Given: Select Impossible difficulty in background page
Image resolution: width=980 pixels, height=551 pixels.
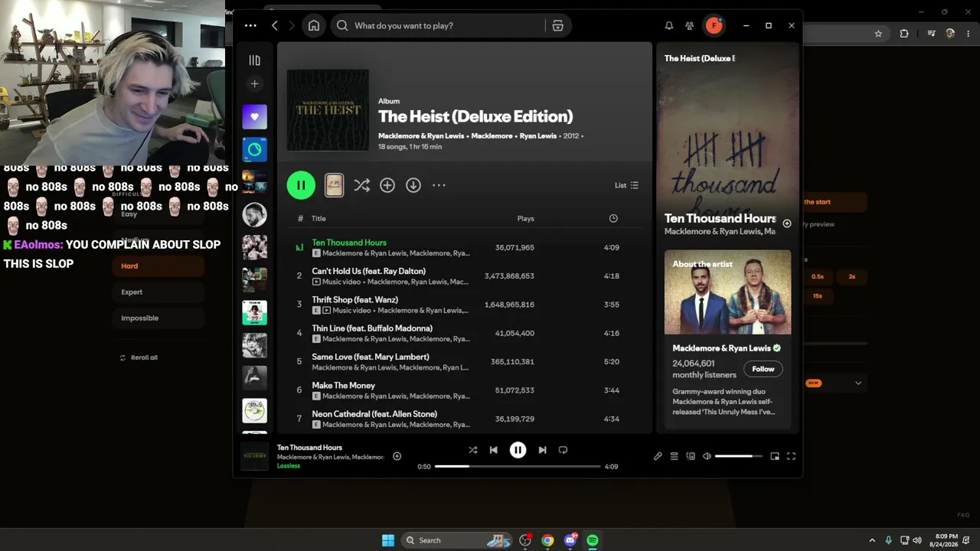Looking at the screenshot, I should (158, 318).
